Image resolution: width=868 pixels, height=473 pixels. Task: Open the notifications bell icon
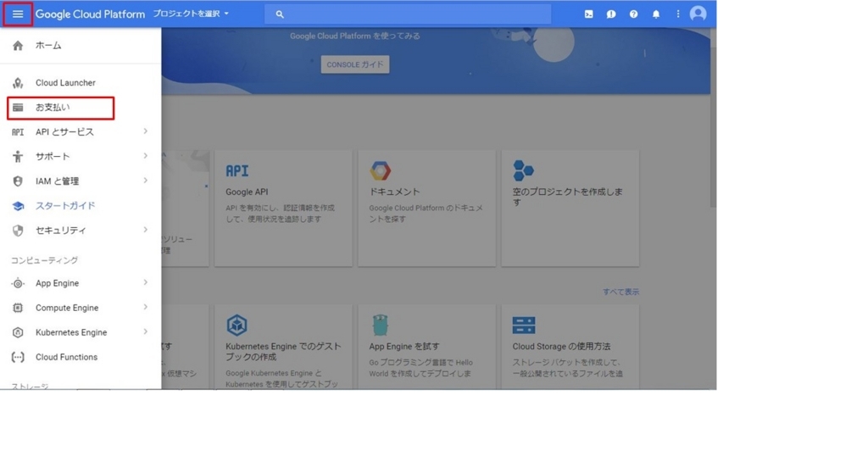coord(656,14)
